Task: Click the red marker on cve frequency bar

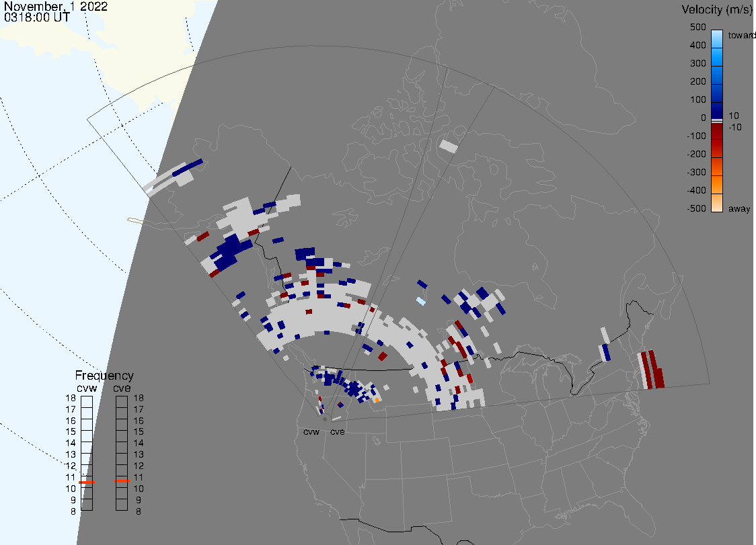Action: click(122, 481)
